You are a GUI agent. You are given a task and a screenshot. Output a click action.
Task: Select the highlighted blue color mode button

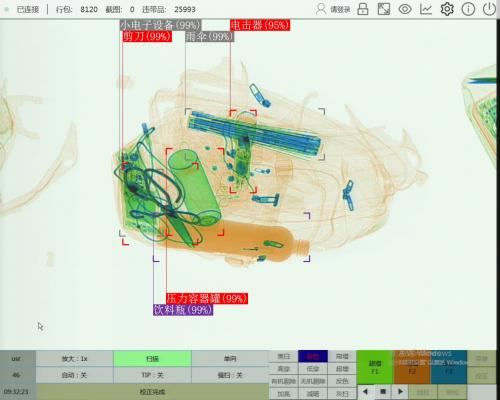[313, 356]
